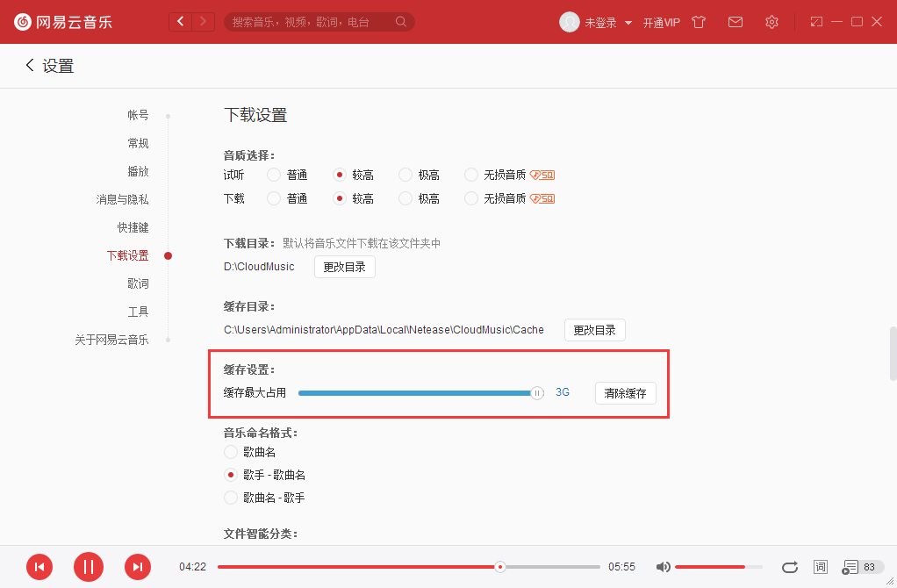Mute audio via the speaker icon
This screenshot has height=588, width=897.
[664, 567]
